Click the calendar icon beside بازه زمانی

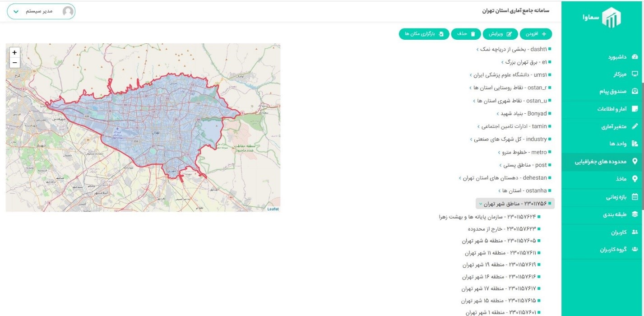tap(635, 197)
